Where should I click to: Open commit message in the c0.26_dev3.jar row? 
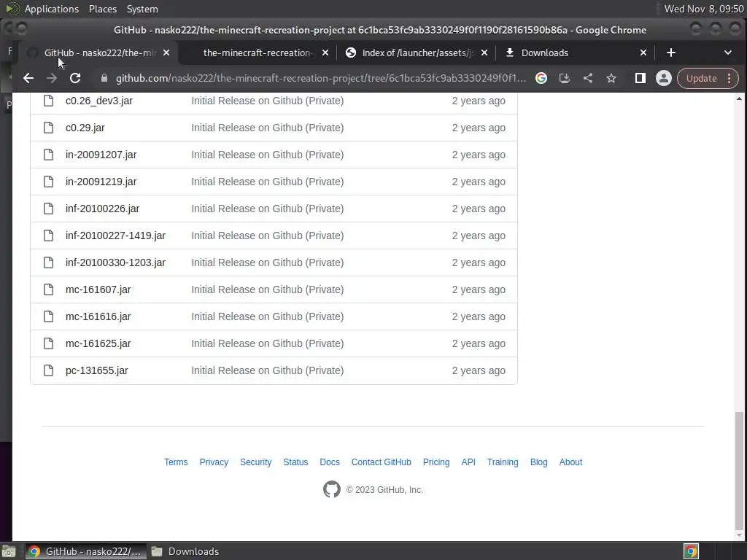click(x=267, y=101)
